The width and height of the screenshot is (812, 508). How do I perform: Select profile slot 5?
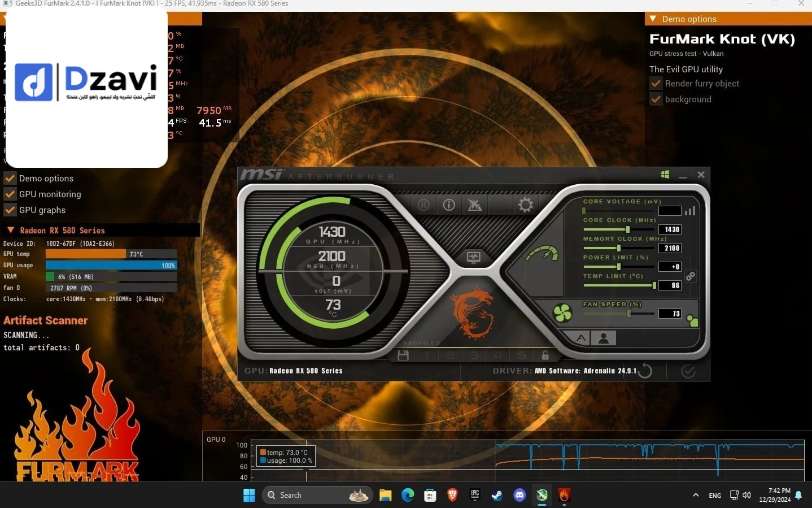[521, 355]
